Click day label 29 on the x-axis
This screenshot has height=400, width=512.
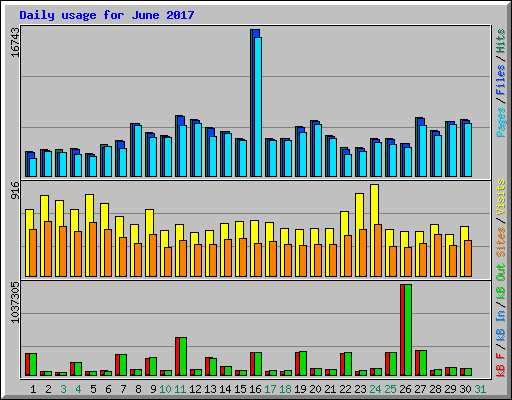click(450, 389)
